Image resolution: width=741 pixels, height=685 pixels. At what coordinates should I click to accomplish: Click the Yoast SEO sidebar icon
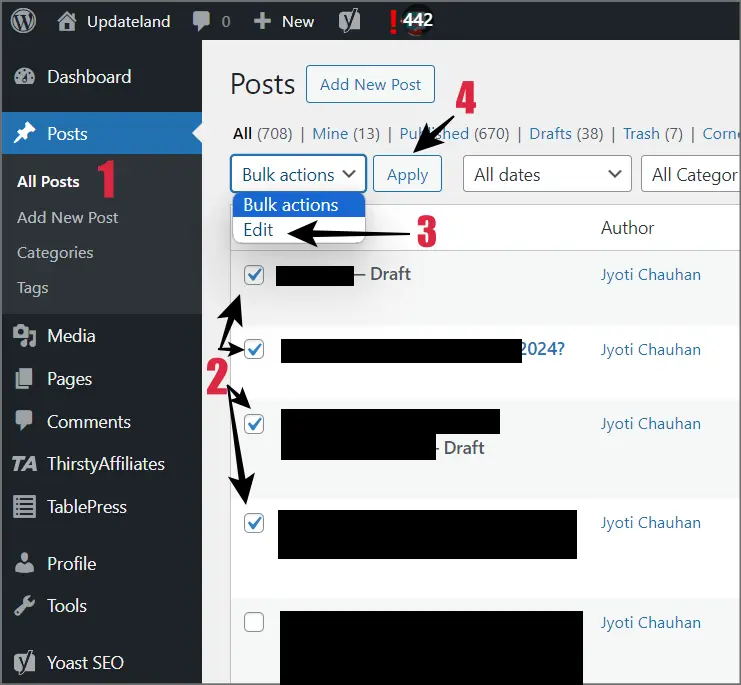coord(24,662)
